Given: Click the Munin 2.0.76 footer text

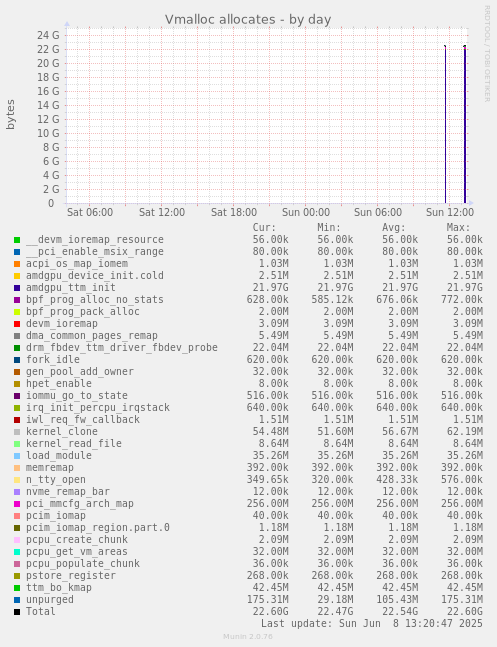Looking at the screenshot, I should tap(248, 637).
